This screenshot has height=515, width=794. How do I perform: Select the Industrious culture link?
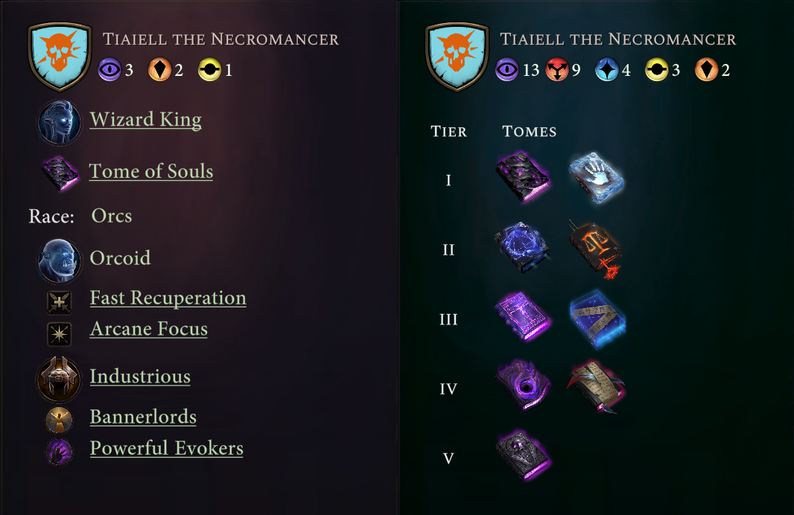[139, 377]
